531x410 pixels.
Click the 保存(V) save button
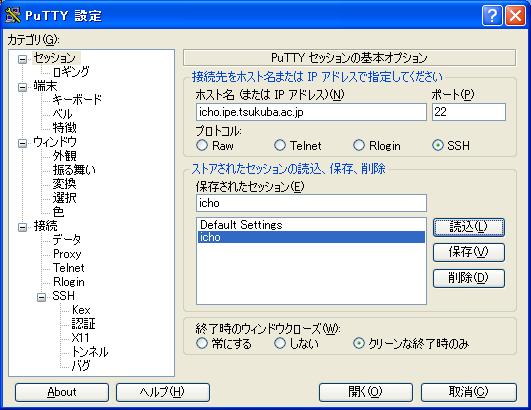coord(469,252)
